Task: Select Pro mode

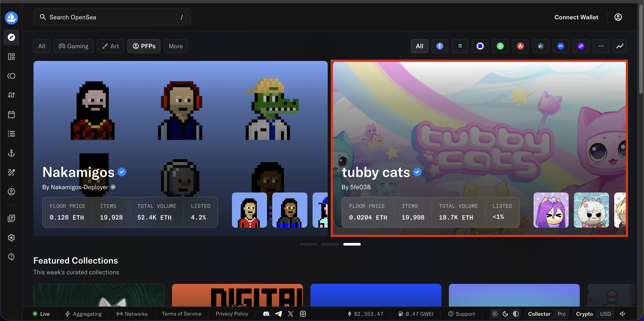Action: (561, 314)
